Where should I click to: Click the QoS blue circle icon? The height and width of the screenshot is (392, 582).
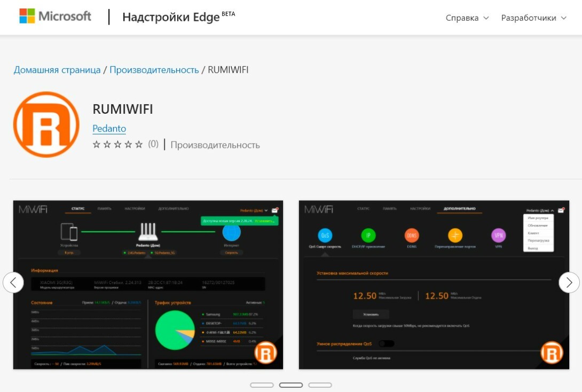point(325,236)
